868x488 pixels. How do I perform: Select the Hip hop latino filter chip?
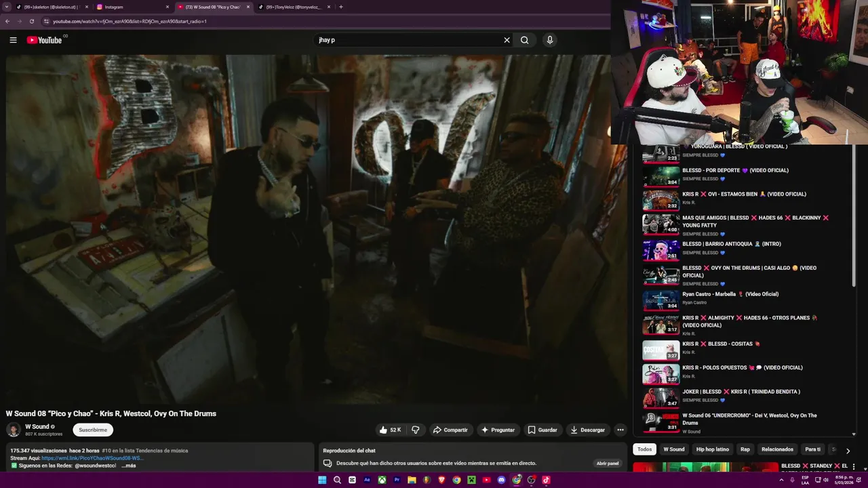[713, 449]
